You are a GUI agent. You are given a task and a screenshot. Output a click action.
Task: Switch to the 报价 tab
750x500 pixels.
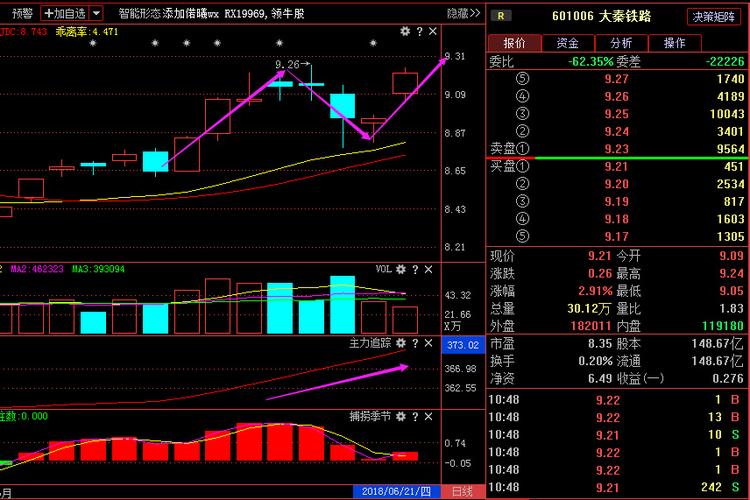pyautogui.click(x=515, y=43)
